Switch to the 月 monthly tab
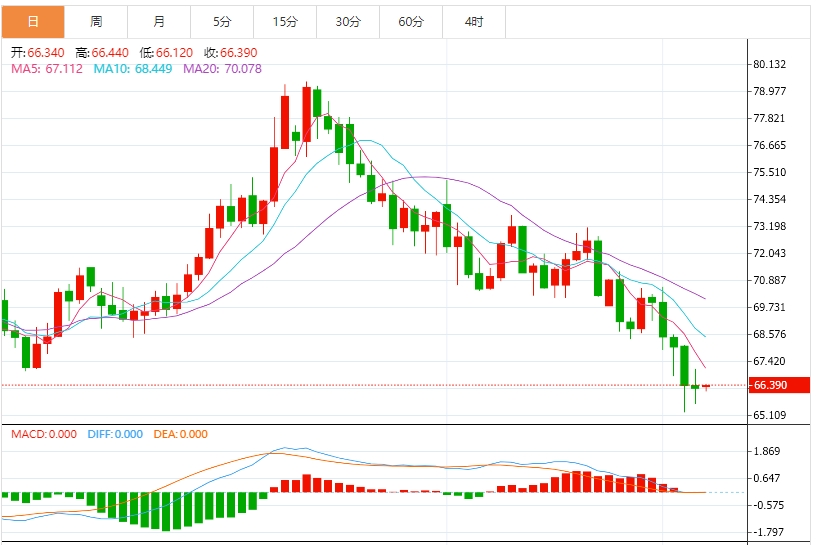This screenshot has width=816, height=545. (x=159, y=22)
